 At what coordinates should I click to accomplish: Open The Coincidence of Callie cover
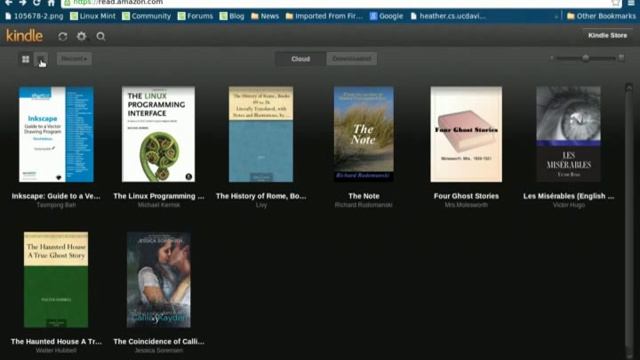(158, 280)
